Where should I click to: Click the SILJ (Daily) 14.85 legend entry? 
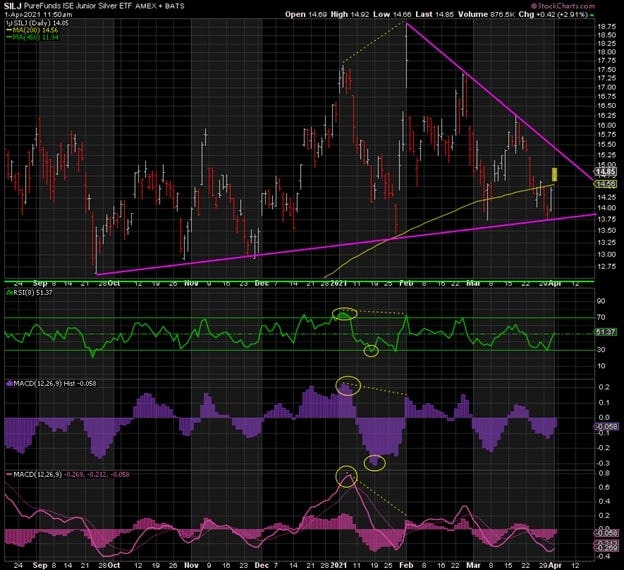[38, 23]
